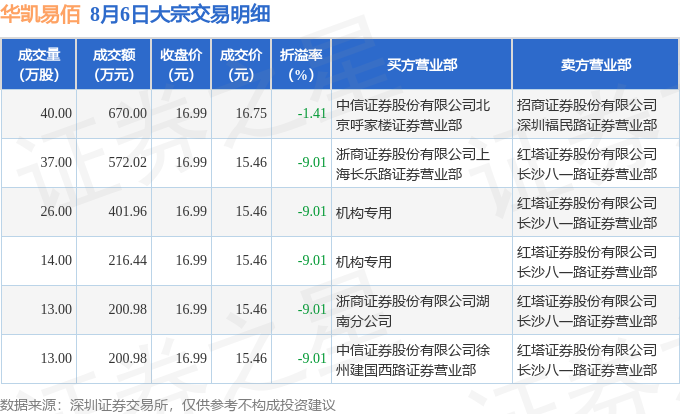680x414 pixels.
Task: Select the 40.00 volume cell
Action: [x=56, y=114]
